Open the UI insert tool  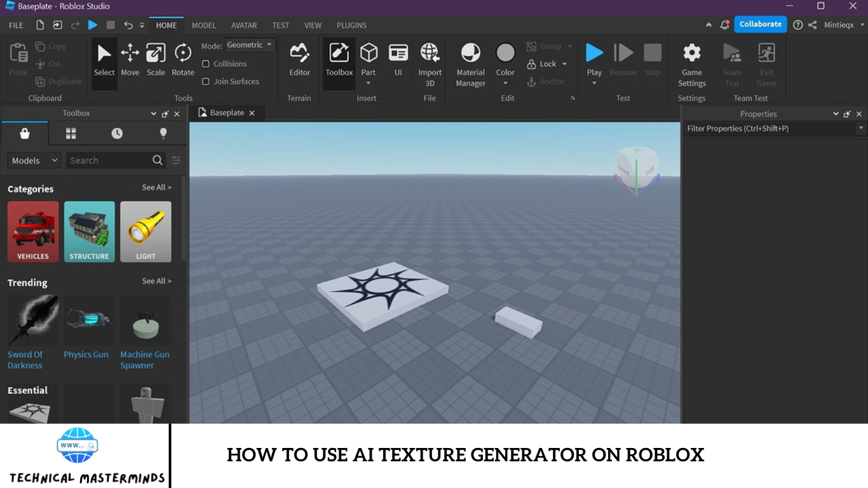398,60
